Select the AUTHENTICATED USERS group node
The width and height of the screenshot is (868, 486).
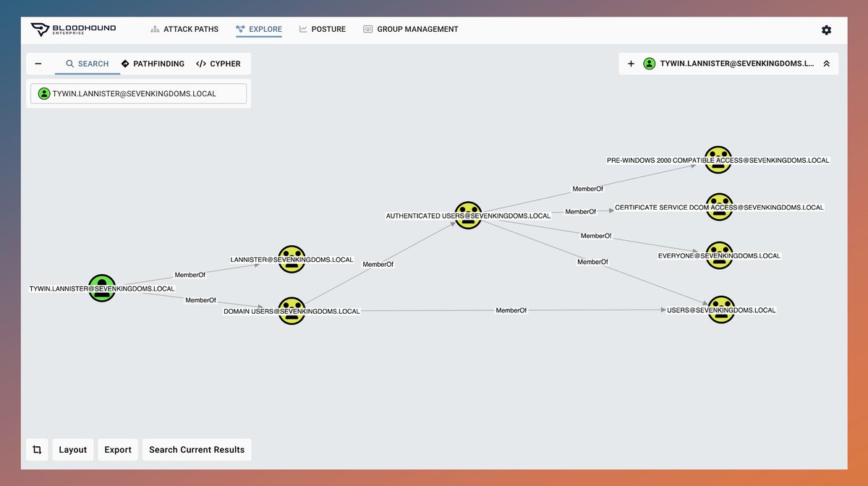468,216
